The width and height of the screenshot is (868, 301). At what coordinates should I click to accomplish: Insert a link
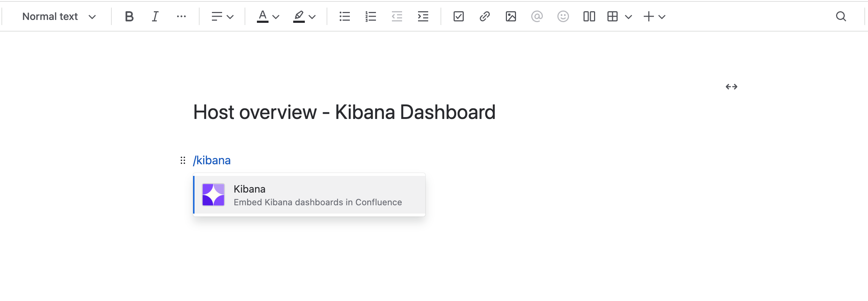tap(485, 16)
